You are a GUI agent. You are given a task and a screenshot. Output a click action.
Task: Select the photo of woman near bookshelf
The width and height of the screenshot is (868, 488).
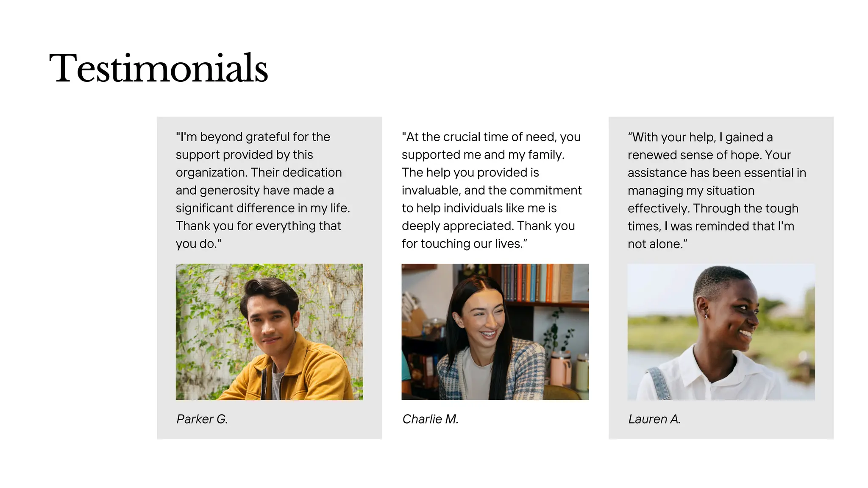[495, 332]
